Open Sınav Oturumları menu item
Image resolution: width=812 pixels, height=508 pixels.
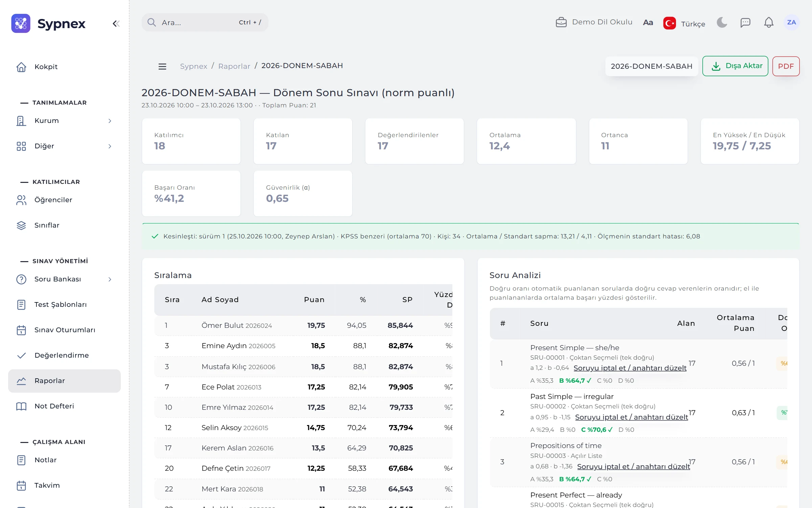(64, 330)
